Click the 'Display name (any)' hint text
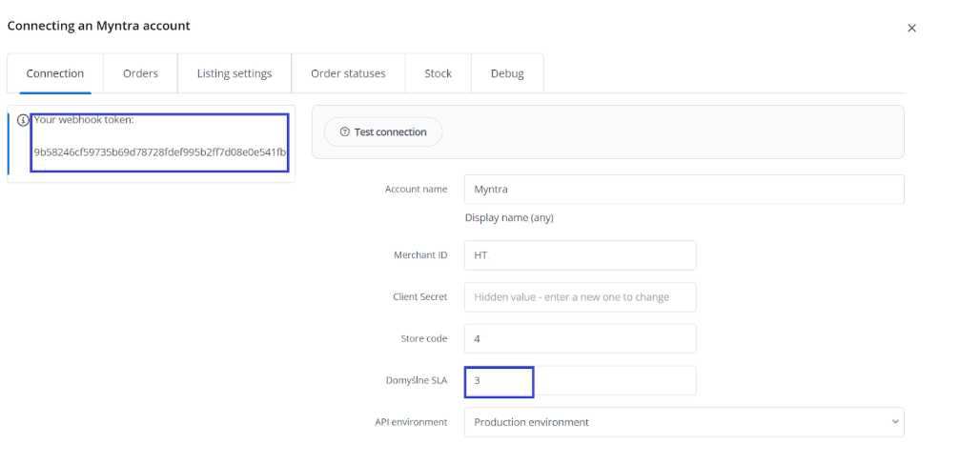The width and height of the screenshot is (980, 464). pyautogui.click(x=509, y=217)
